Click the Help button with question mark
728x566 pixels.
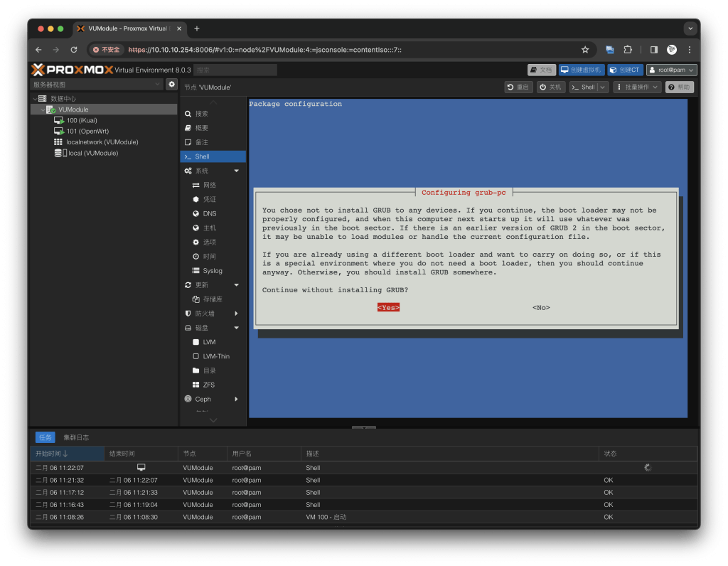pos(679,87)
